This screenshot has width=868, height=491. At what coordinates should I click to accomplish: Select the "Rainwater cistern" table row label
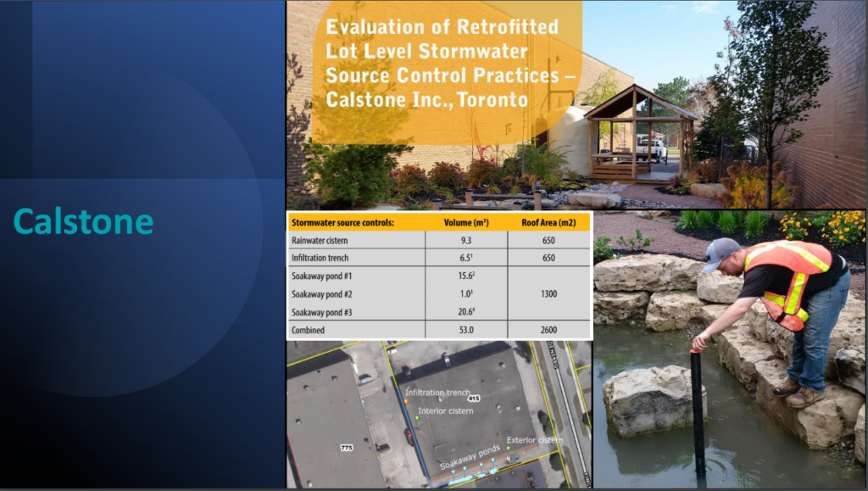[x=320, y=240]
